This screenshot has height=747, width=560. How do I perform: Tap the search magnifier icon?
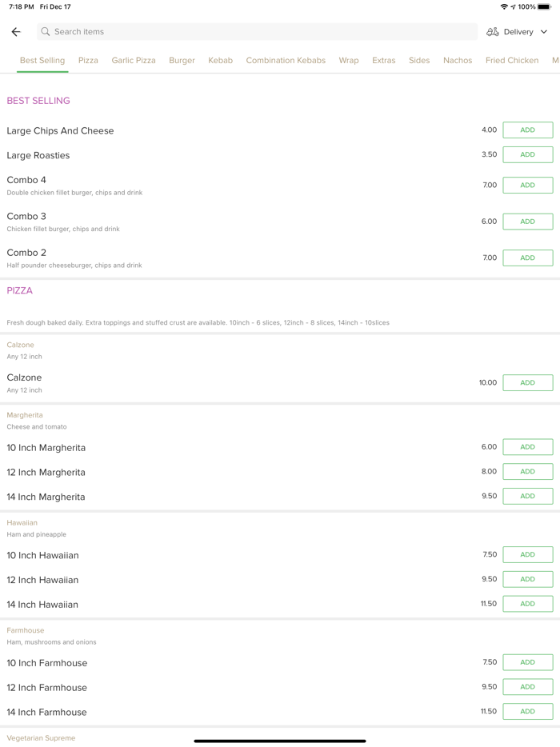pos(46,32)
